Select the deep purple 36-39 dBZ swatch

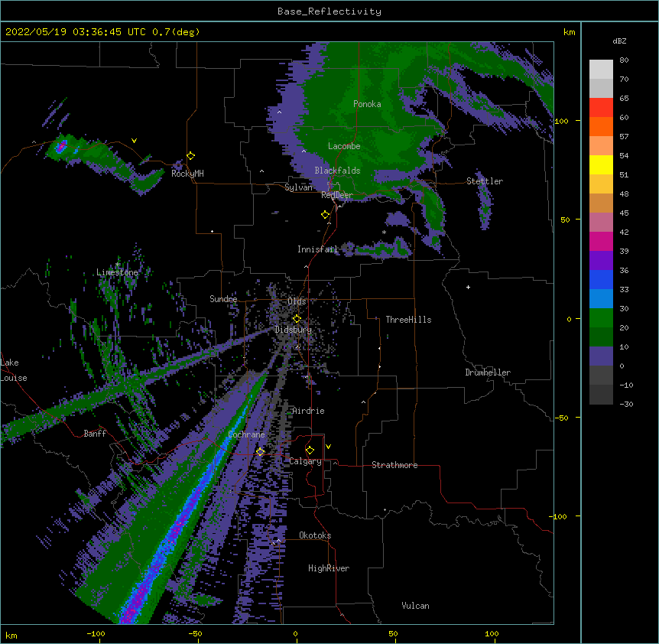(601, 261)
